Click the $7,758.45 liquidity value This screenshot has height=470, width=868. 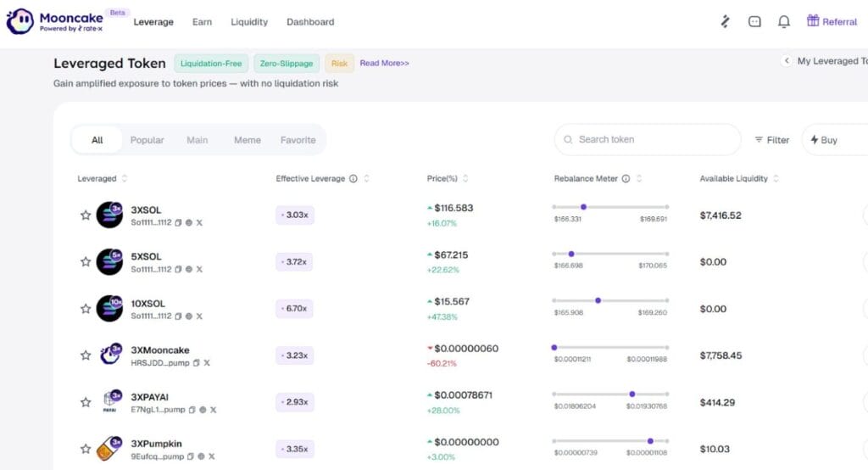[721, 355]
